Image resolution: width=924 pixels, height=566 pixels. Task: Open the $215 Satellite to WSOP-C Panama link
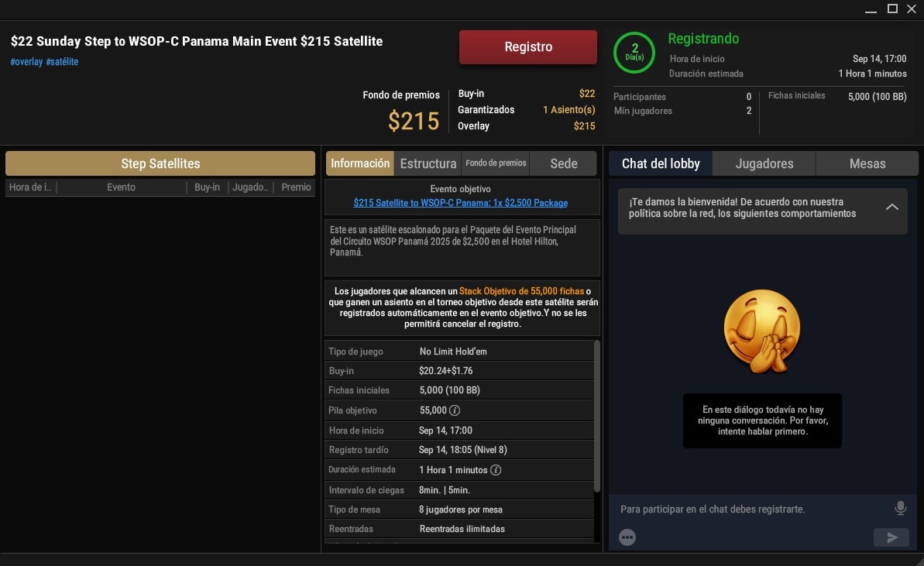pos(461,203)
